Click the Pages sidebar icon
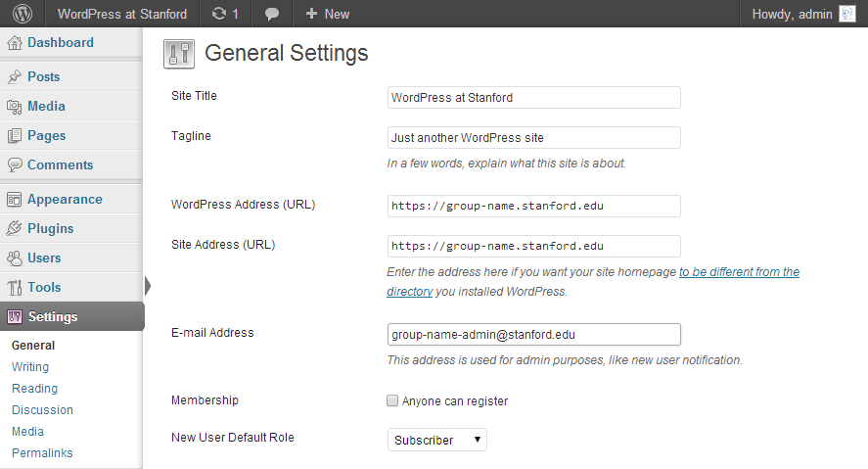 click(x=15, y=136)
